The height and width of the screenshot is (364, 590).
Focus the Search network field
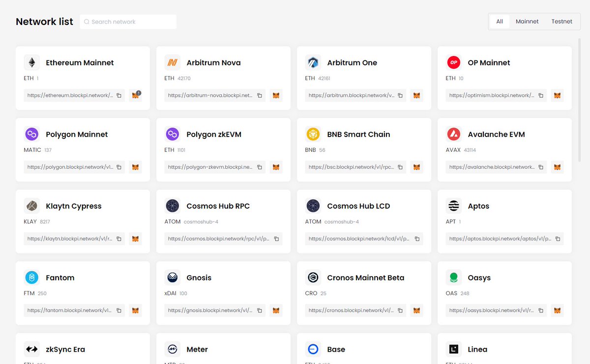click(x=128, y=22)
